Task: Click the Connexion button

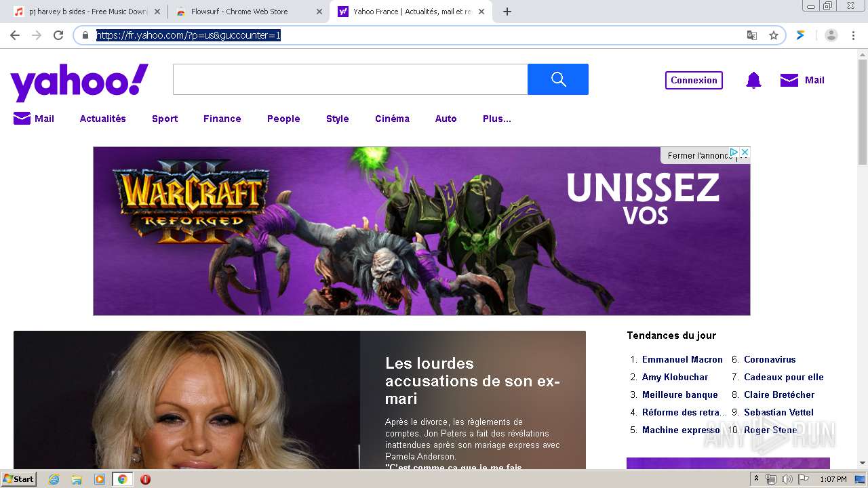Action: pyautogui.click(x=694, y=80)
